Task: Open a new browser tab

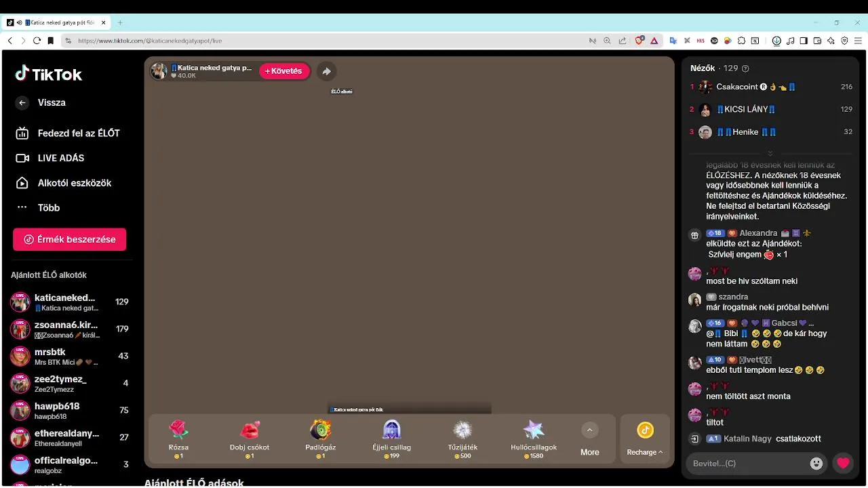Action: tap(120, 22)
